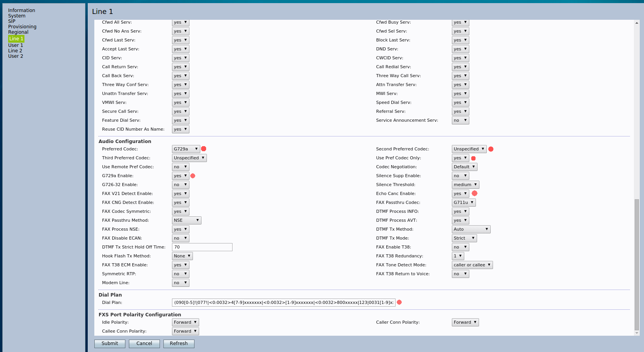Image resolution: width=644 pixels, height=352 pixels.
Task: Click scrollbar up arrow at top
Action: (637, 23)
